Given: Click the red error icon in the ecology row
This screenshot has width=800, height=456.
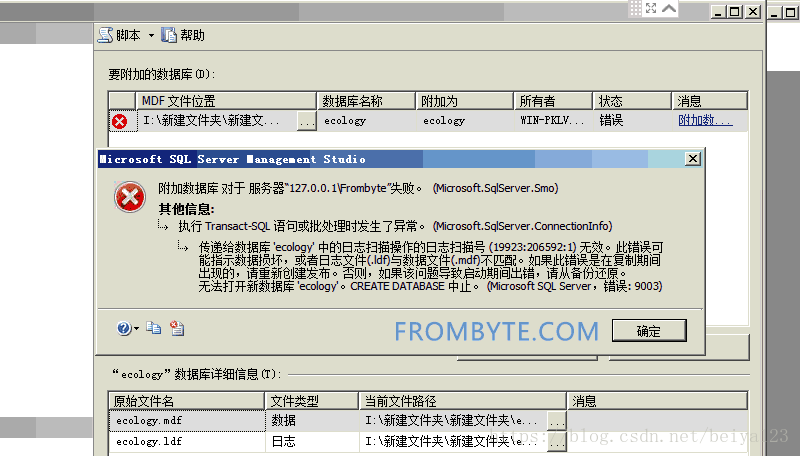Looking at the screenshot, I should click(x=120, y=121).
